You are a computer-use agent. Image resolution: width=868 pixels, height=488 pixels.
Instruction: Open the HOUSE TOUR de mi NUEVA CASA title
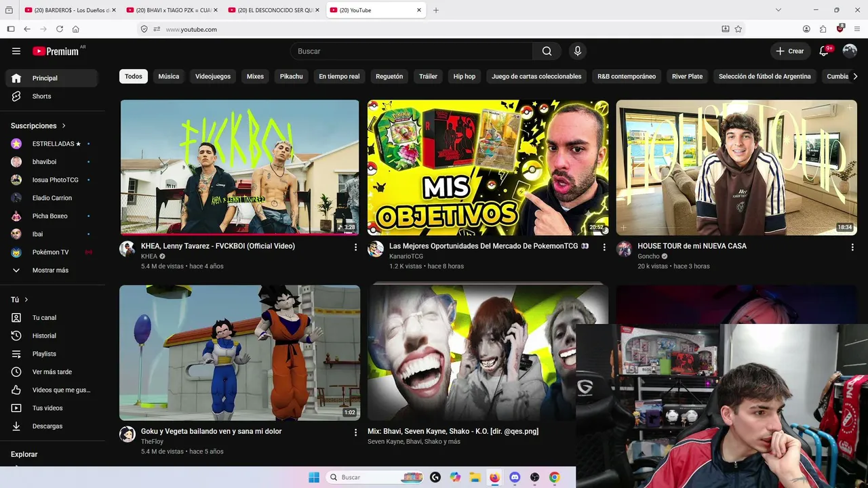(692, 246)
